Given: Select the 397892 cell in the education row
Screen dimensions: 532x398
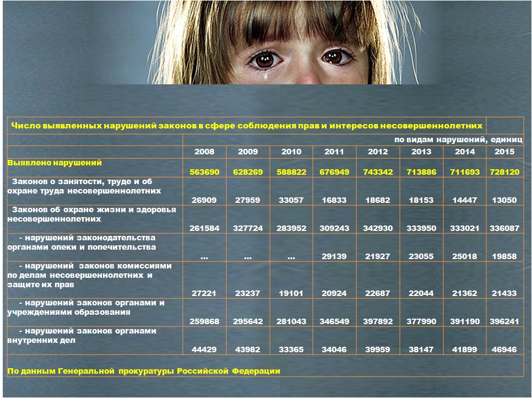Looking at the screenshot, I should coord(378,321).
